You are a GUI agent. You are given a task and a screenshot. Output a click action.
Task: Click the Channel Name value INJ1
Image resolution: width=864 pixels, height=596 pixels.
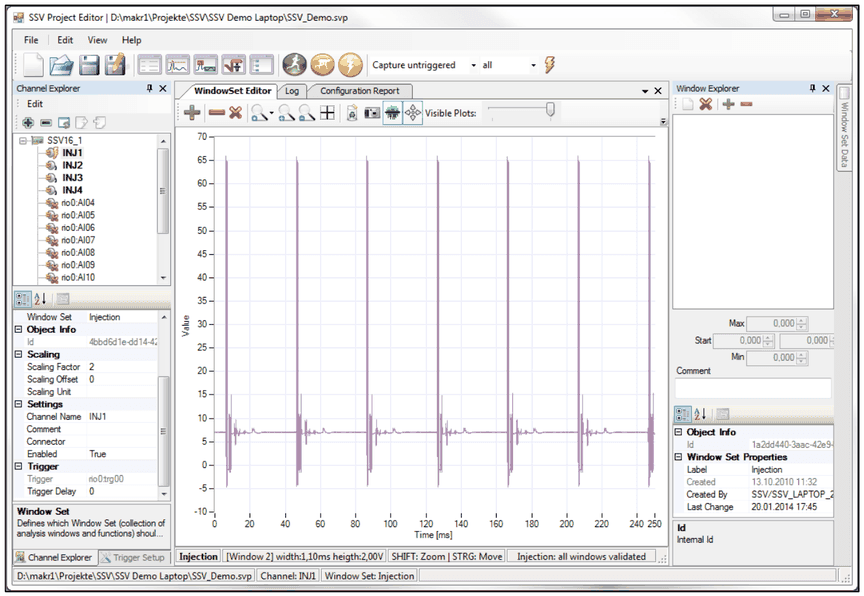click(x=122, y=416)
